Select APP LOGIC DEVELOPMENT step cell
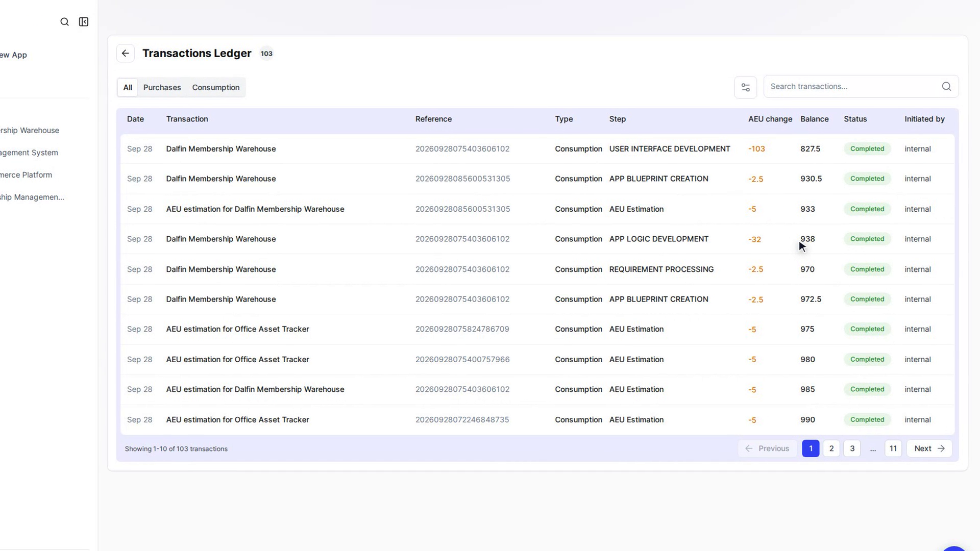The width and height of the screenshot is (980, 551). click(x=658, y=239)
